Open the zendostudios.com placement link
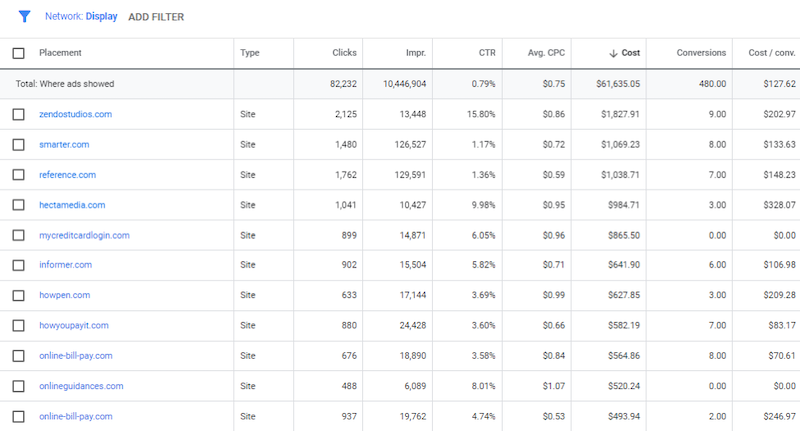This screenshot has height=431, width=800. 75,114
